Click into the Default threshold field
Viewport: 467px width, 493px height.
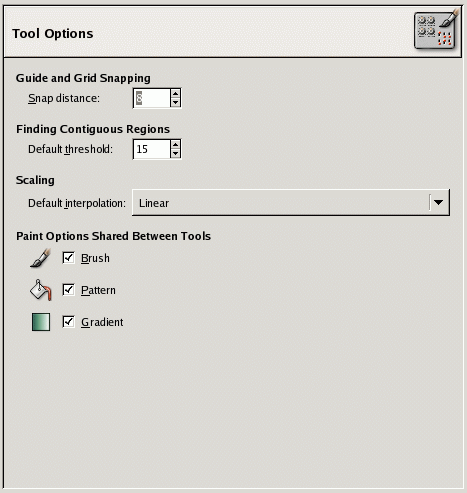pyautogui.click(x=152, y=149)
